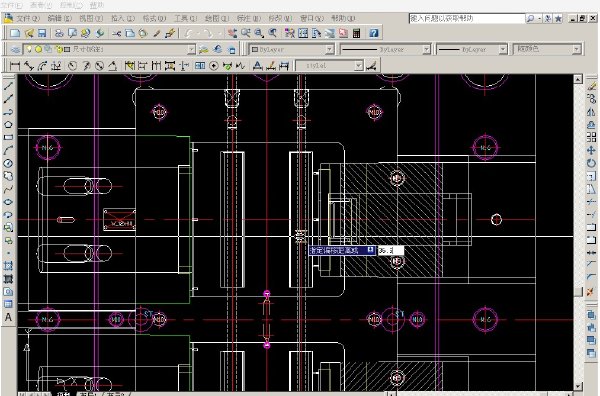
Task: Open the QuickCalc calculator
Action: [357, 33]
